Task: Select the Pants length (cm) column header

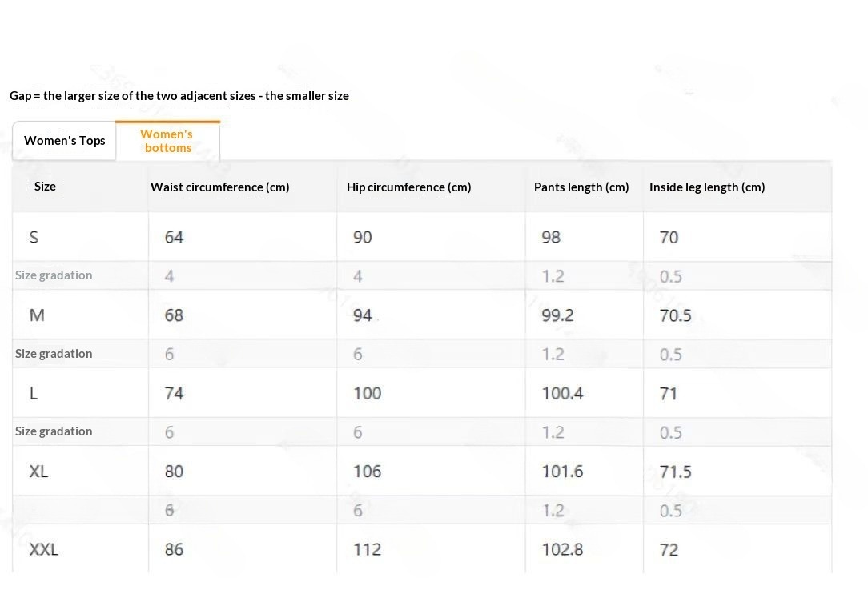Action: point(581,187)
